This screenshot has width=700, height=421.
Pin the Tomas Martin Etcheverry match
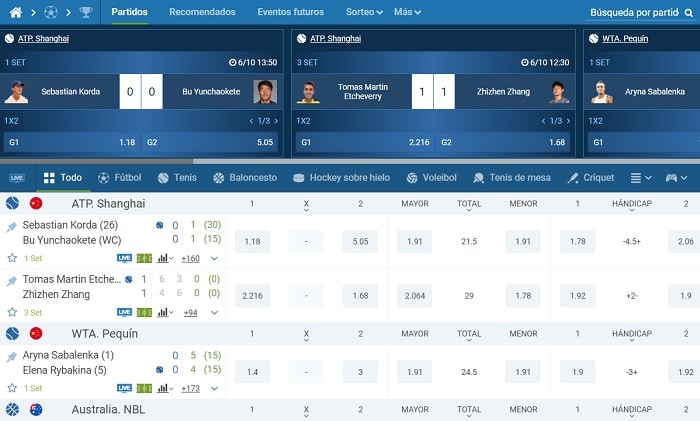12,281
